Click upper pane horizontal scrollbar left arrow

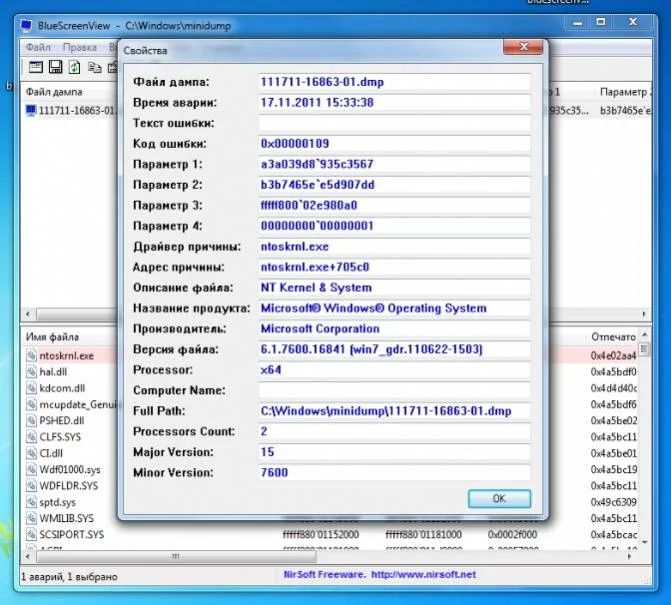(28, 314)
